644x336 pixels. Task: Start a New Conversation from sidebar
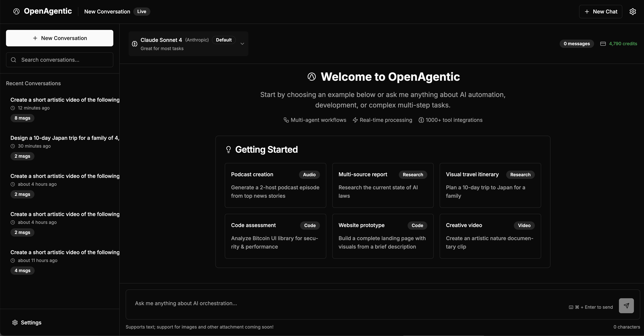tap(59, 38)
